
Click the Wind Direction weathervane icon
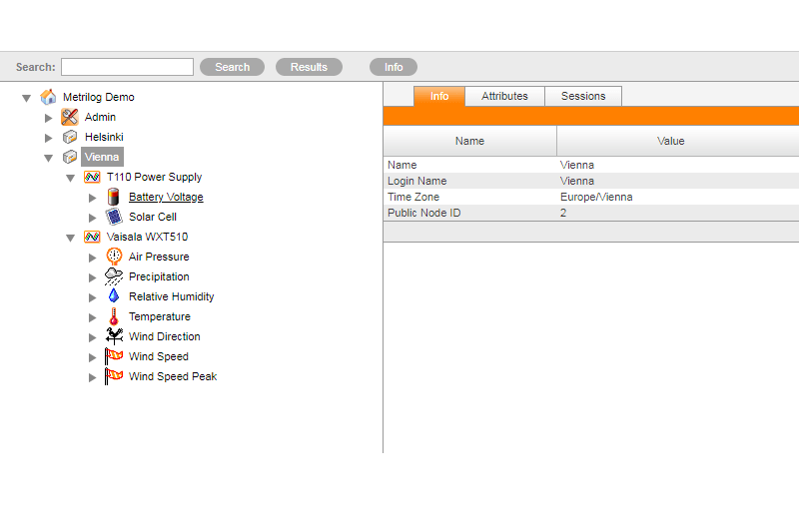tap(113, 336)
